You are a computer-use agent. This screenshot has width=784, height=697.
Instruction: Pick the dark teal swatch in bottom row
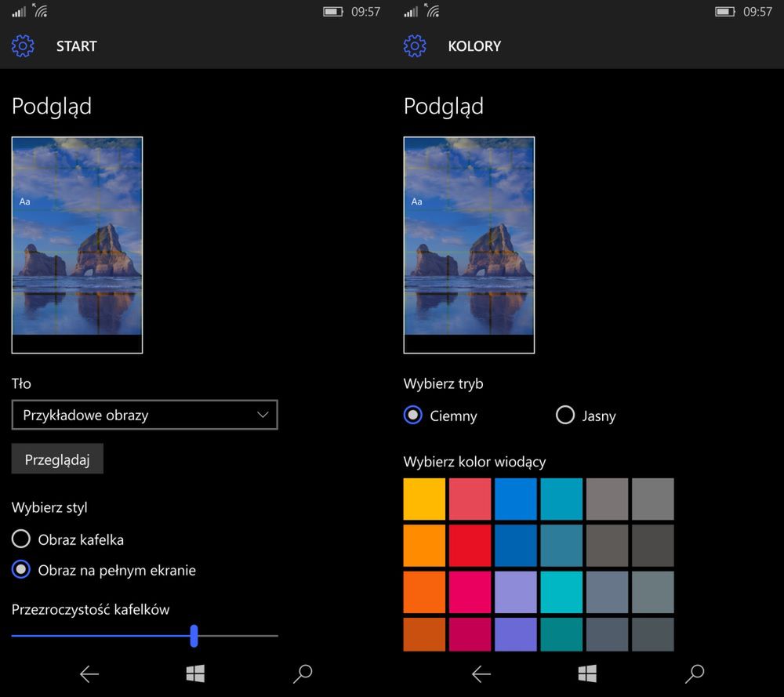click(x=561, y=634)
